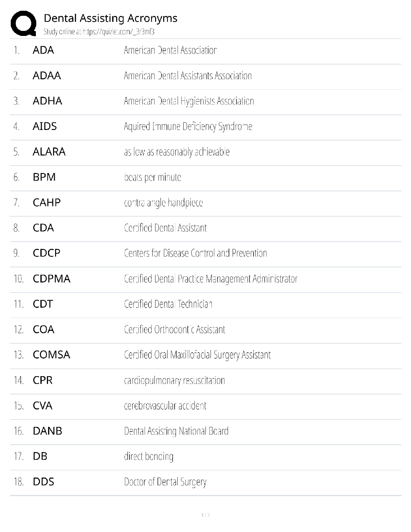Click the DDS term
This screenshot has width=411, height=532.
click(x=43, y=482)
